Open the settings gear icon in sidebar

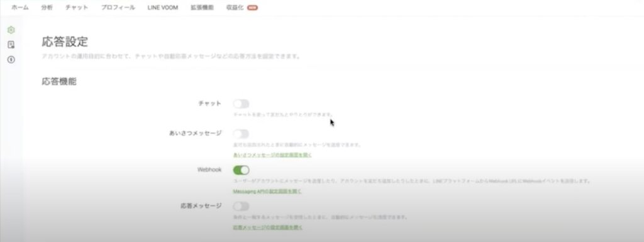pos(11,30)
